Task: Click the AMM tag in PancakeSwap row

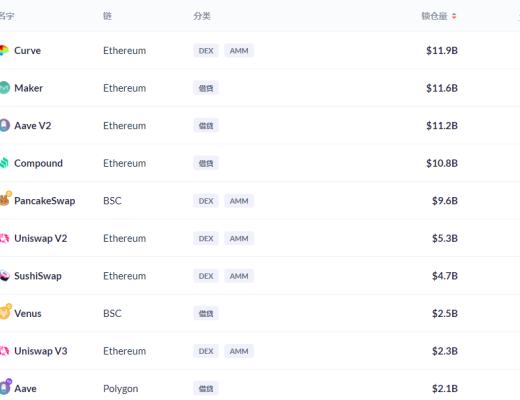Action: 239,201
